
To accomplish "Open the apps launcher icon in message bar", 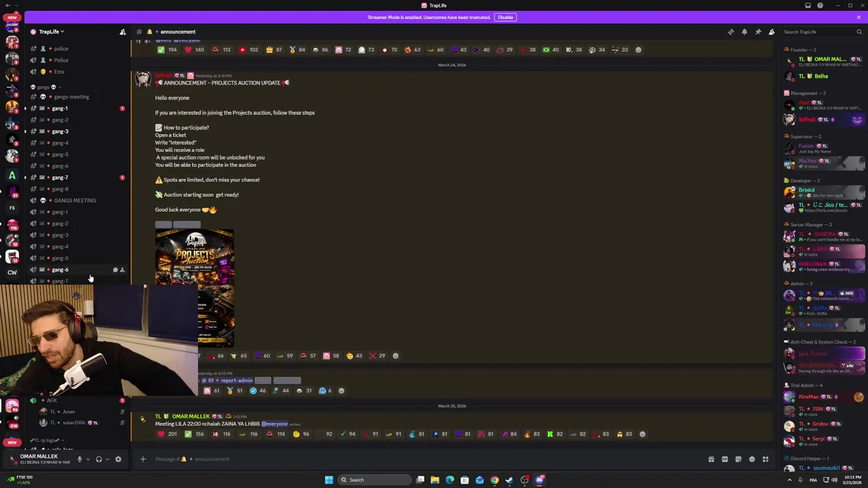I will [765, 459].
